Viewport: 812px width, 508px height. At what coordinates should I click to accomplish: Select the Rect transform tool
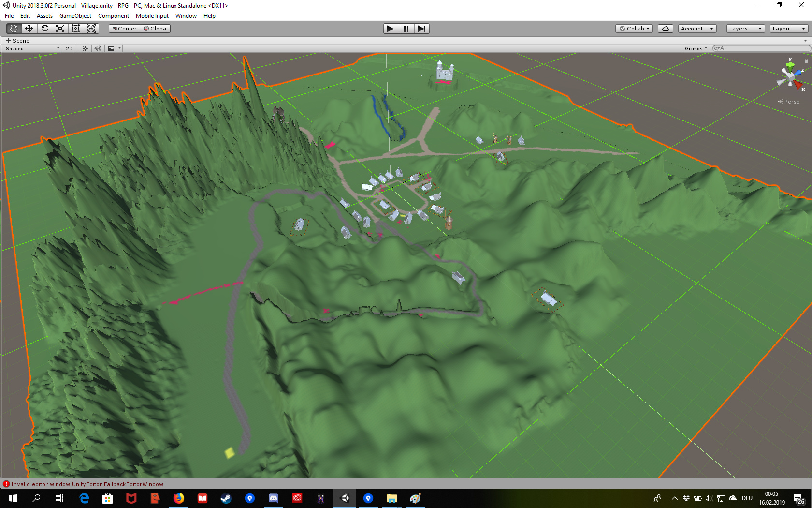point(75,29)
